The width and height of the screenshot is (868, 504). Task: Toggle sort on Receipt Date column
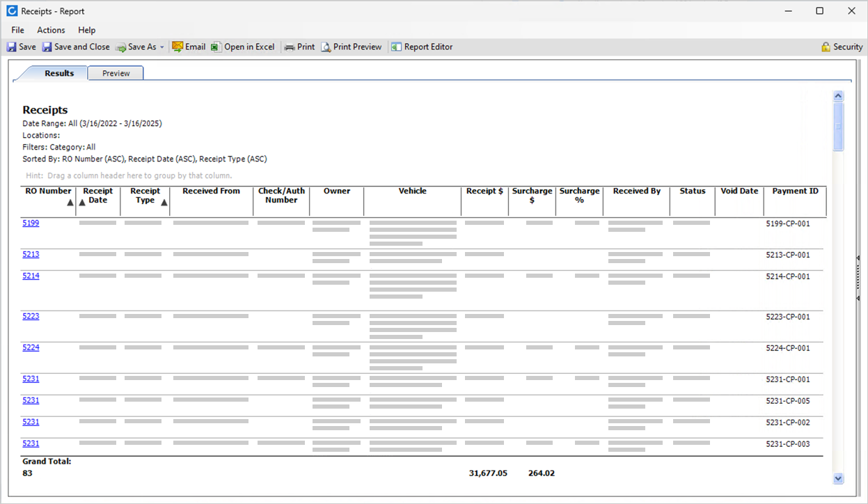(97, 196)
